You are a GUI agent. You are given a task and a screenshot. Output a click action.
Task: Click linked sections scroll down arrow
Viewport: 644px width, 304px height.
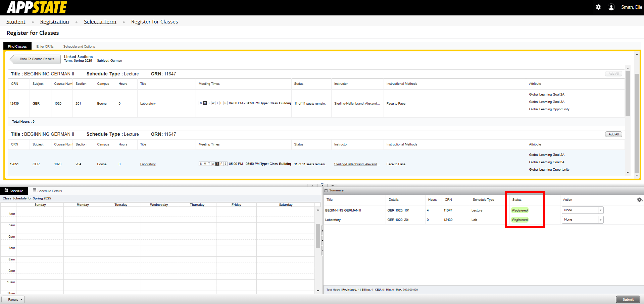point(627,173)
